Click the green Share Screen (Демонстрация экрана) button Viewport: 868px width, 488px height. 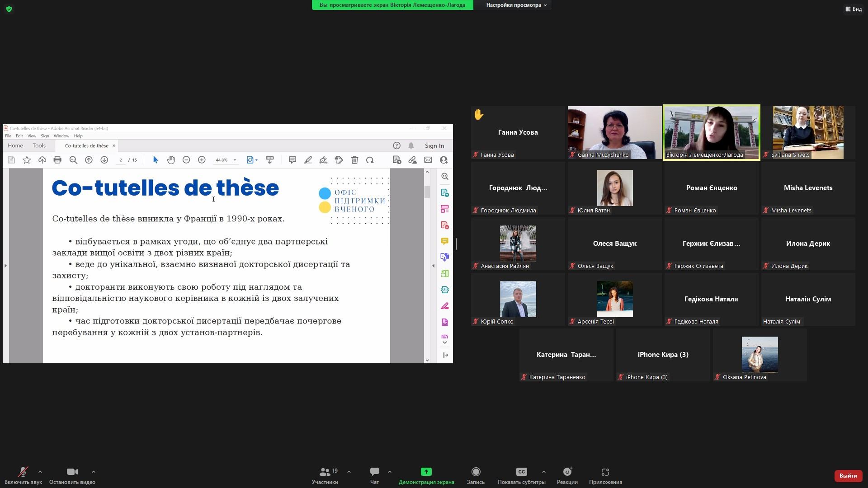(426, 472)
